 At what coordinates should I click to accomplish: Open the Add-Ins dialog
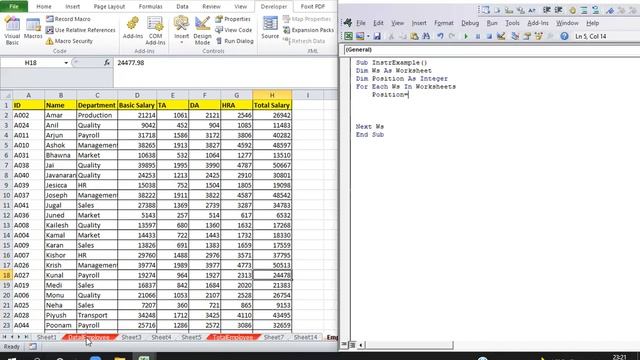tap(133, 28)
